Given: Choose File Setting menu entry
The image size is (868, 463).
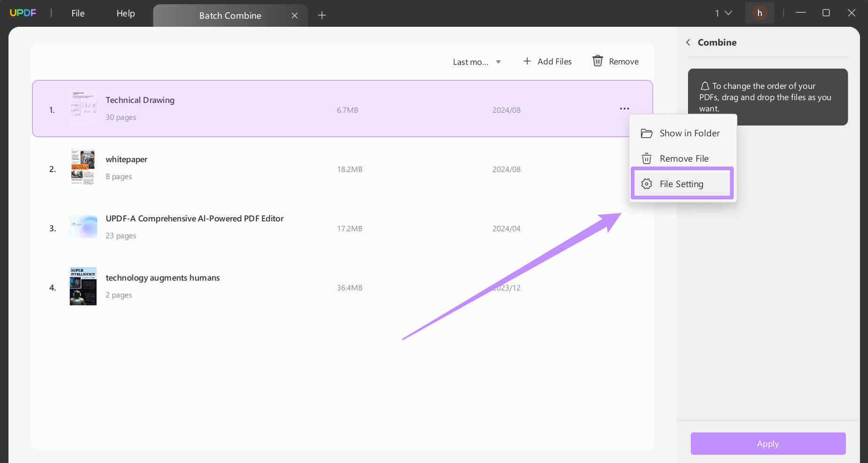Looking at the screenshot, I should pos(682,184).
